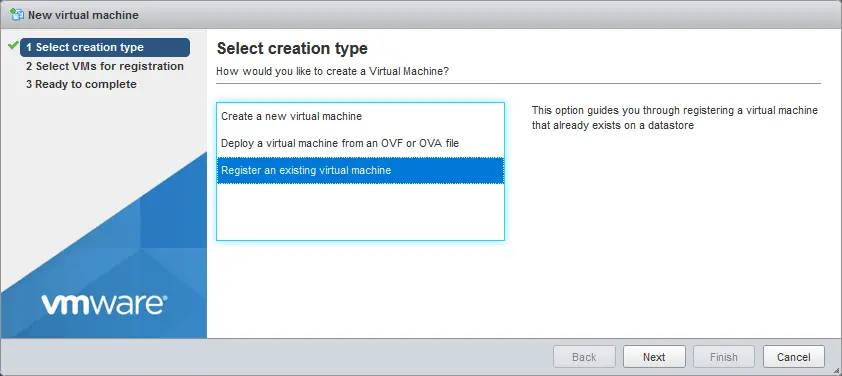Viewport: 842px width, 376px height.
Task: Click the How would you like to create subtitle
Action: point(332,71)
